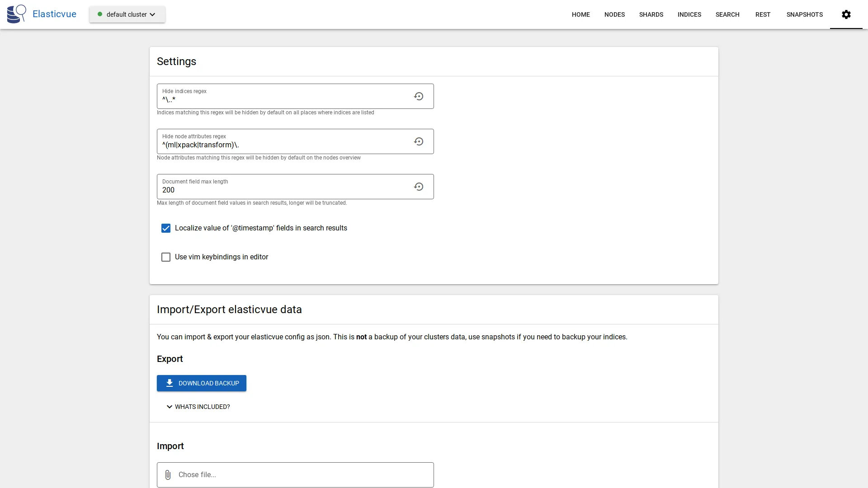The image size is (868, 488).
Task: Click the Elasticvue logo icon
Action: pos(16,14)
